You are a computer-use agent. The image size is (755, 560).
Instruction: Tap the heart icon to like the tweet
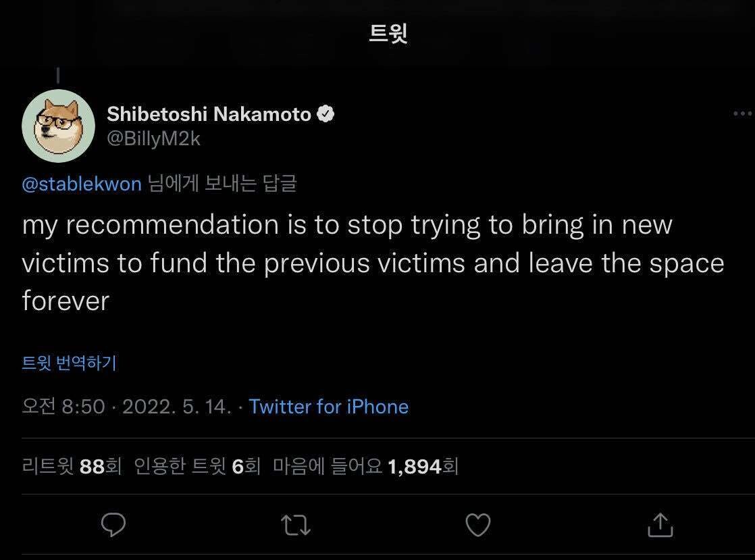[x=478, y=525]
